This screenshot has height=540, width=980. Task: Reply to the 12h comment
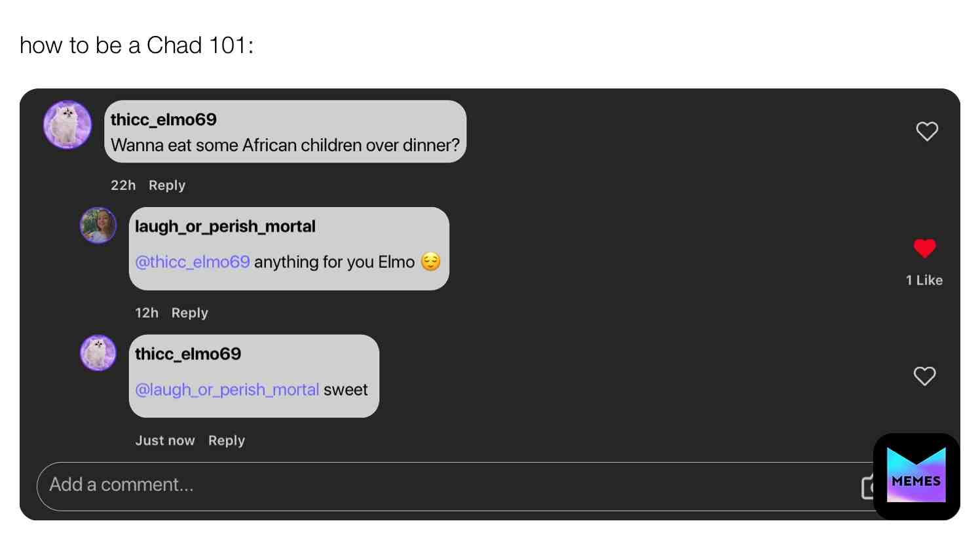coord(189,313)
